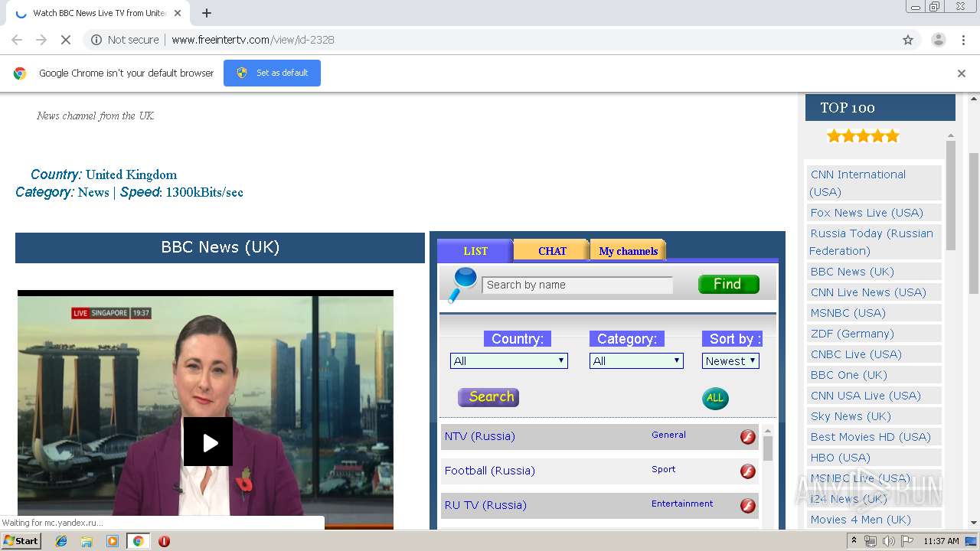Go back to previous page
980x551 pixels.
tap(17, 40)
